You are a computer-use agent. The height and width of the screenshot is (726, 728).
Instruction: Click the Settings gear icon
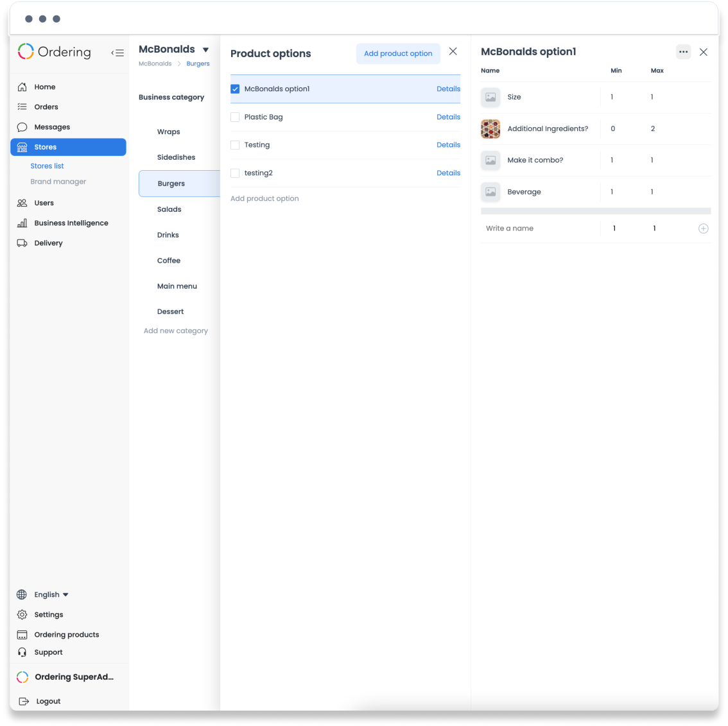(22, 614)
